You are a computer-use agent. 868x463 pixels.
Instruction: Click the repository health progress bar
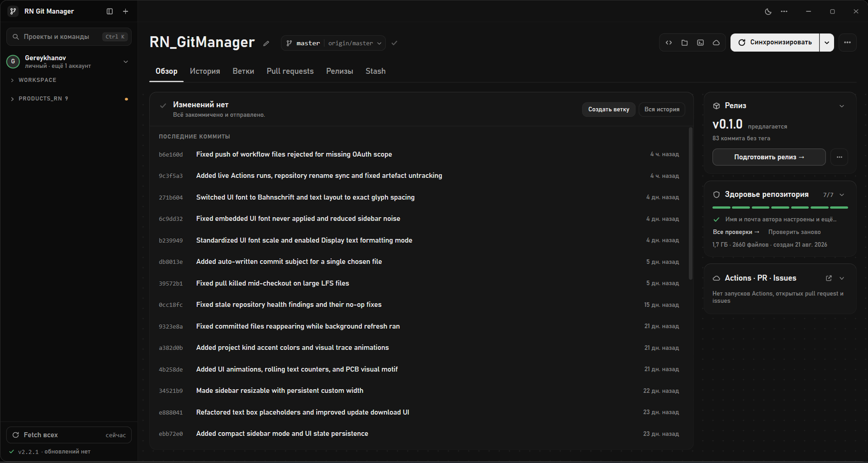[x=780, y=207]
